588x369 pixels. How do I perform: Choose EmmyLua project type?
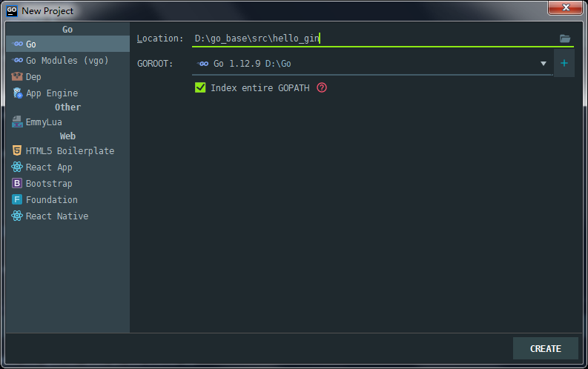click(x=67, y=122)
